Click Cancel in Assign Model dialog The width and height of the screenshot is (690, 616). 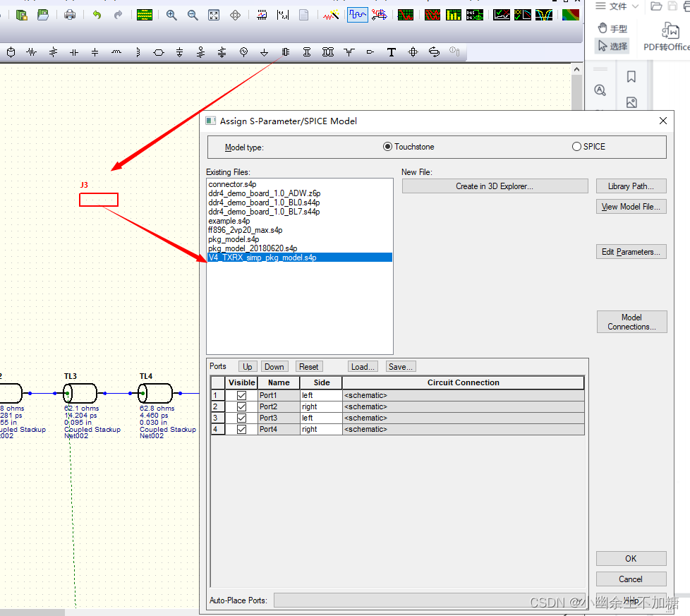point(631,579)
